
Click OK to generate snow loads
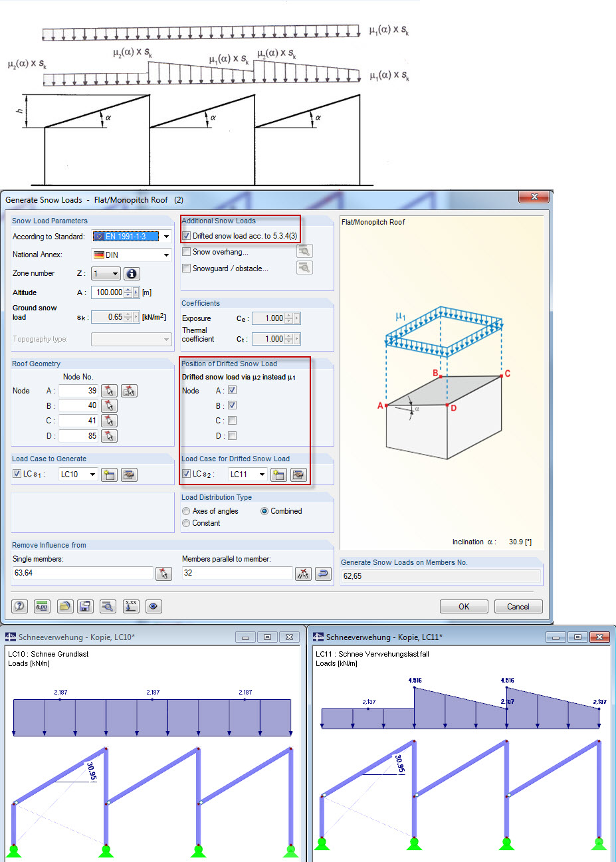(464, 607)
